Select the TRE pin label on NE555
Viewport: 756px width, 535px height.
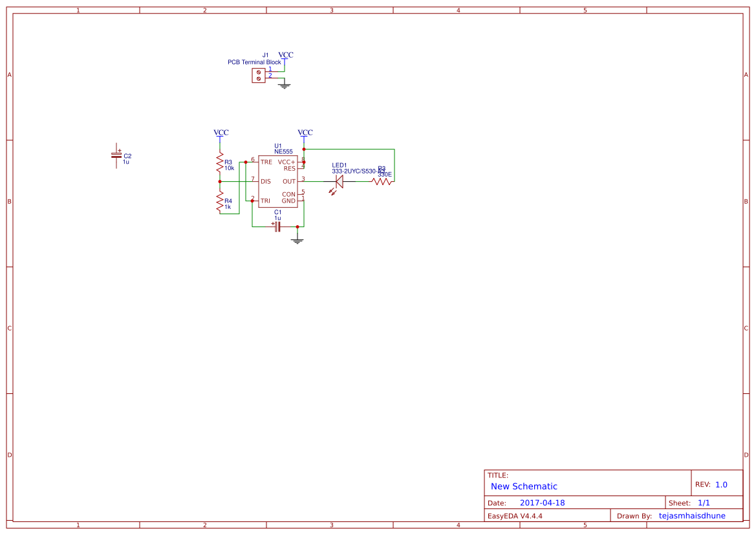tap(266, 162)
